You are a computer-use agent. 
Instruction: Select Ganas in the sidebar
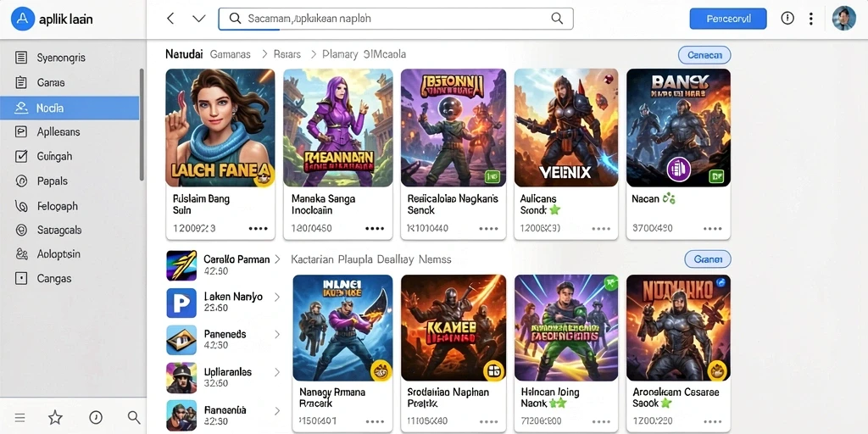[70, 83]
